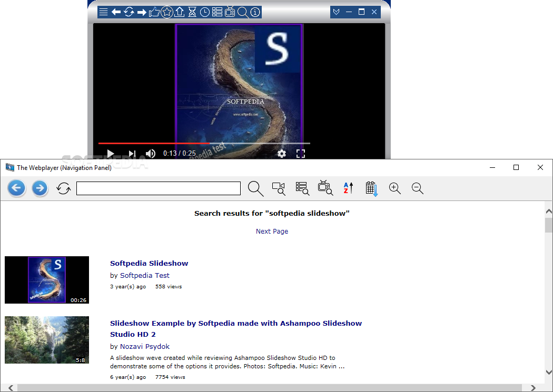553x392 pixels.
Task: Click the white back arrow in the player toolbar
Action: click(116, 12)
